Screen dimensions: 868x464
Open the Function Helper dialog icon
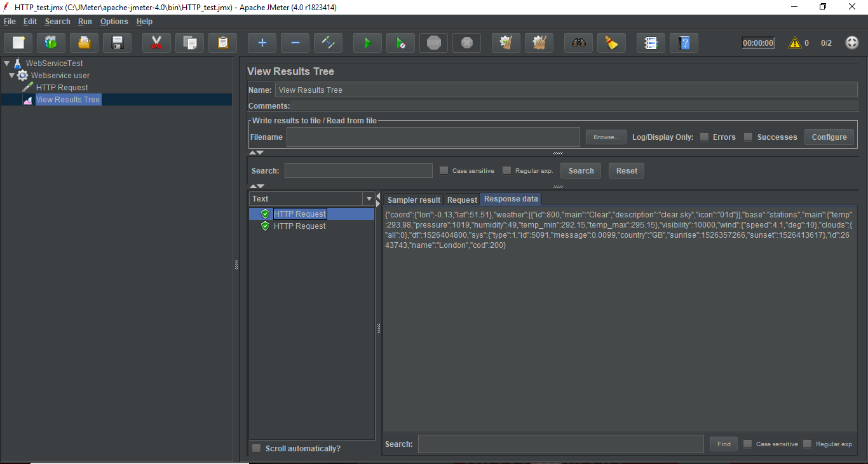[x=651, y=43]
